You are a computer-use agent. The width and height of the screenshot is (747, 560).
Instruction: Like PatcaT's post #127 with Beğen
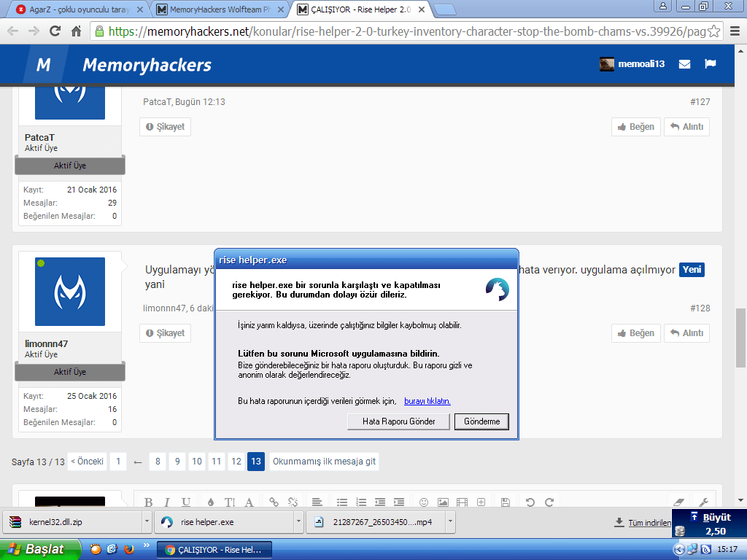(x=636, y=127)
